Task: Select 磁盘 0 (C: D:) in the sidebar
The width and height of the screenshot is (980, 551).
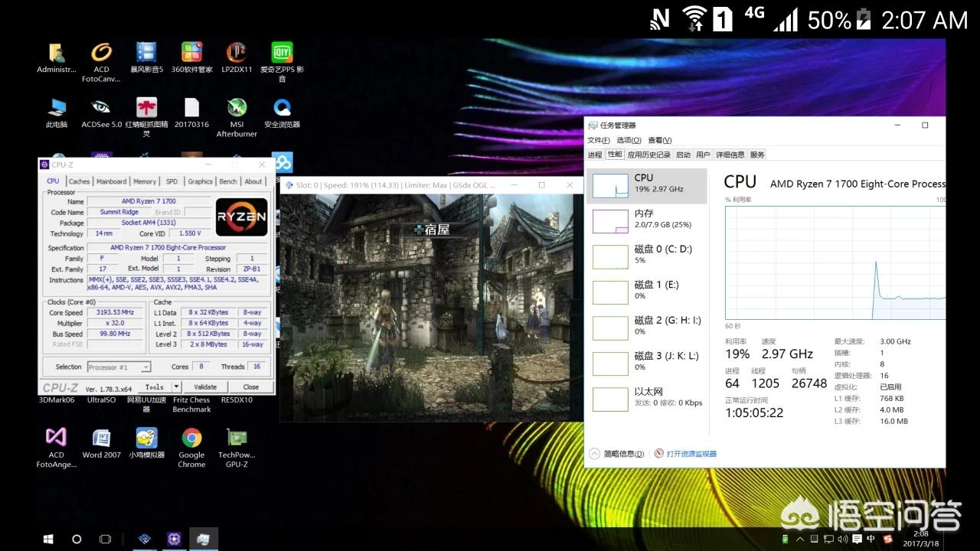Action: tap(647, 255)
